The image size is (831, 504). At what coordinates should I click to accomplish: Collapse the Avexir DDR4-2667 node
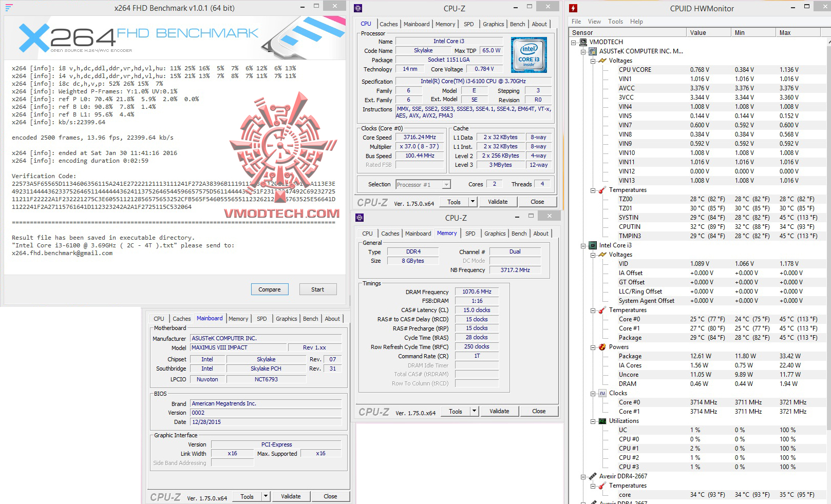coord(583,476)
